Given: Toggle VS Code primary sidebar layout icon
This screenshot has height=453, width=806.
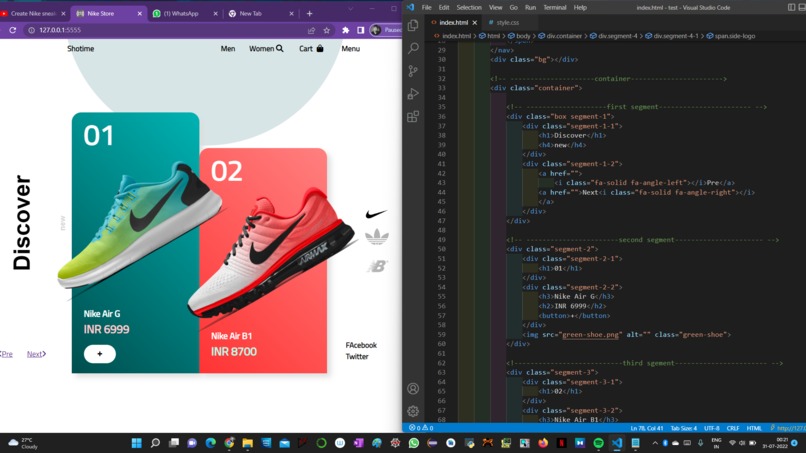Looking at the screenshot, I should tap(791, 7).
